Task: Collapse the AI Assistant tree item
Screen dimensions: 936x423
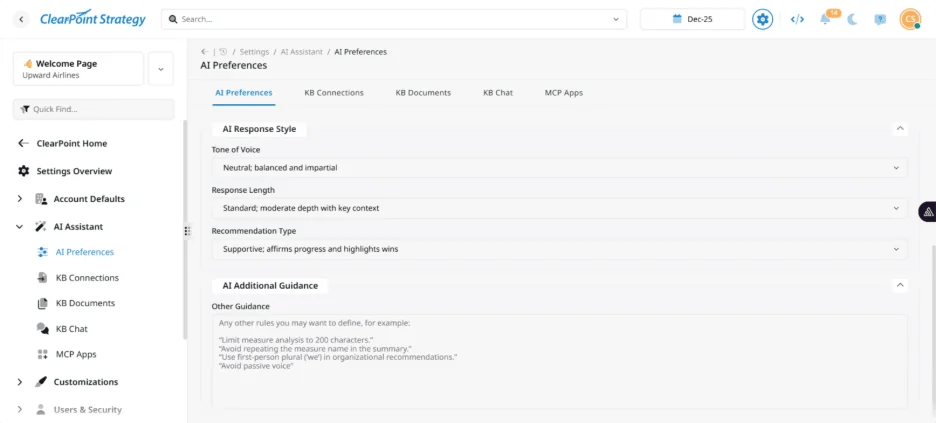Action: [x=20, y=227]
